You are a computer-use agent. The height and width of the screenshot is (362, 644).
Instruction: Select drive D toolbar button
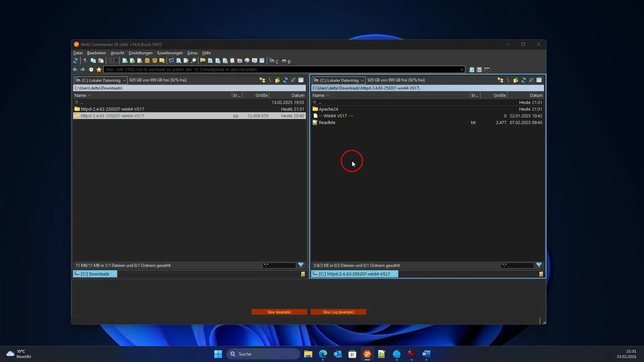click(286, 61)
